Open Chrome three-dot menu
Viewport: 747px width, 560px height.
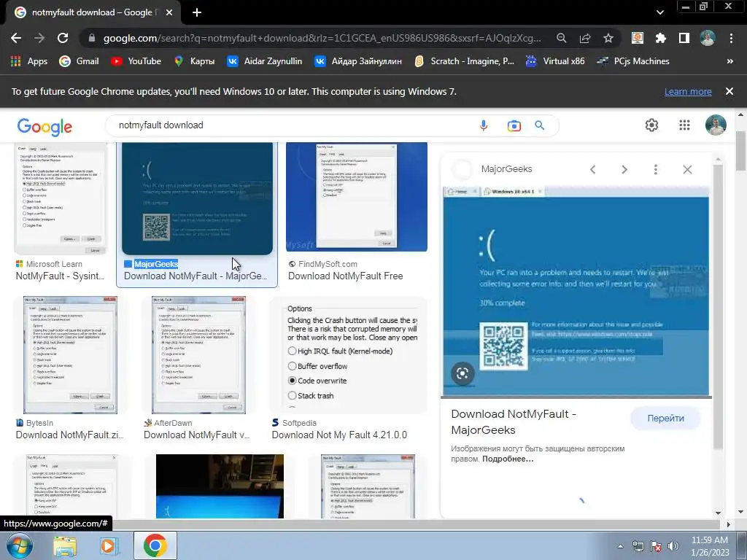(x=731, y=38)
